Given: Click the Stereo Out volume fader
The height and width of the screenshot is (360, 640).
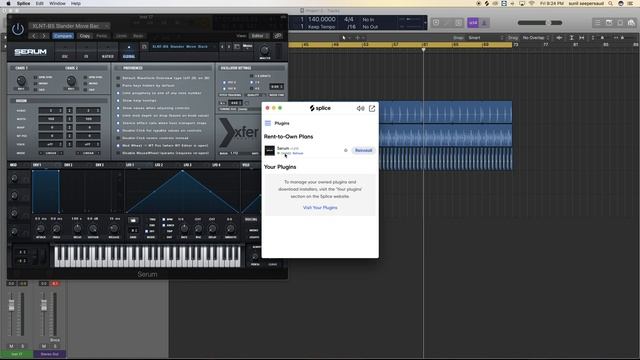Looking at the screenshot, I should click(44, 306).
